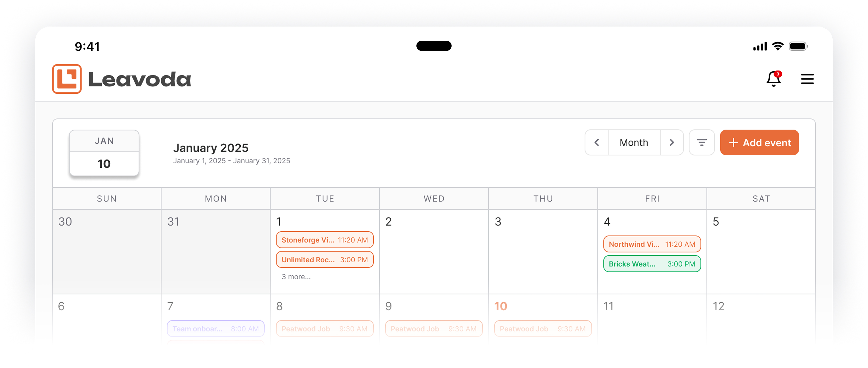Go to next month with right chevron
The height and width of the screenshot is (368, 868).
tap(672, 142)
